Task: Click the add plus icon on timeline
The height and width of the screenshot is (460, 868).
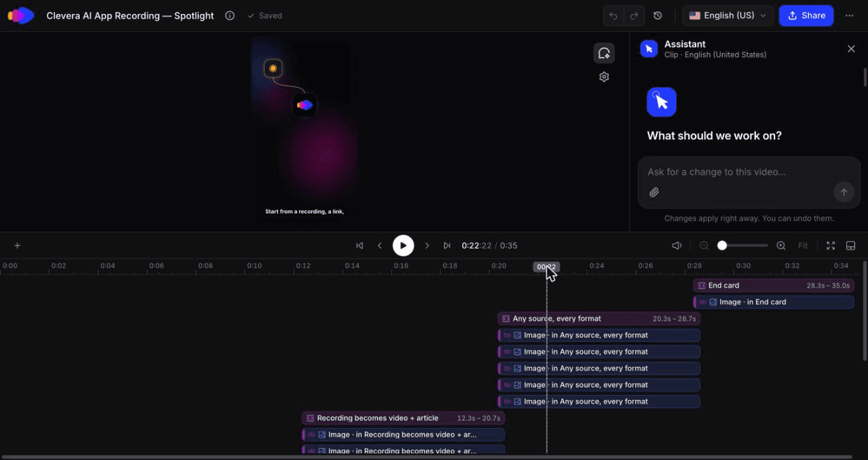Action: [x=17, y=245]
